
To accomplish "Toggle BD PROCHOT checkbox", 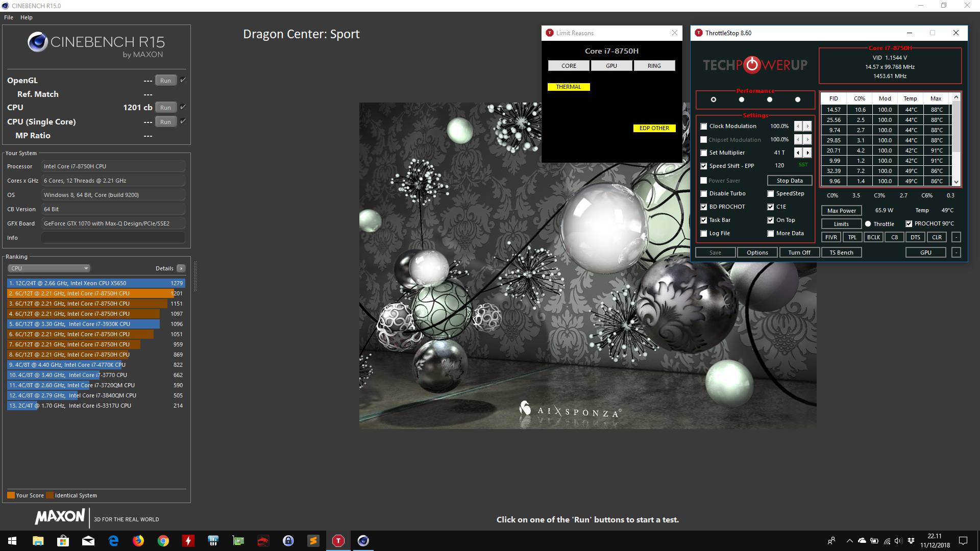I will (704, 207).
